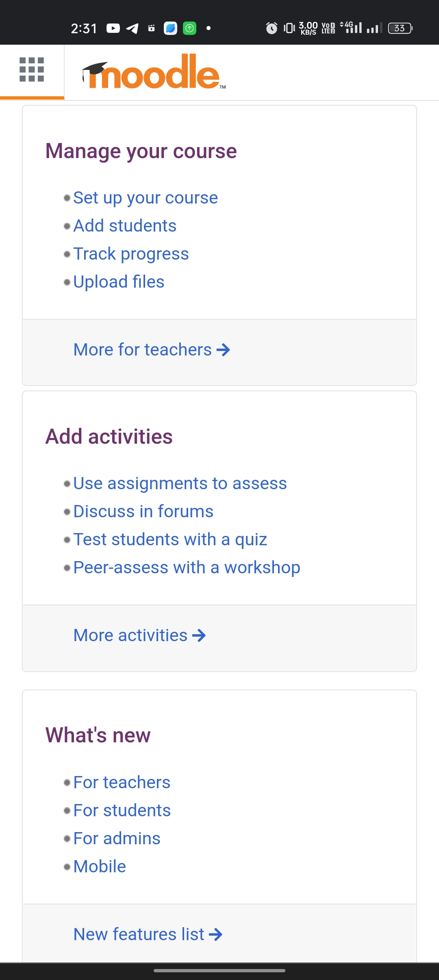
Task: Tap the YouTube notification icon in status bar
Action: [113, 28]
